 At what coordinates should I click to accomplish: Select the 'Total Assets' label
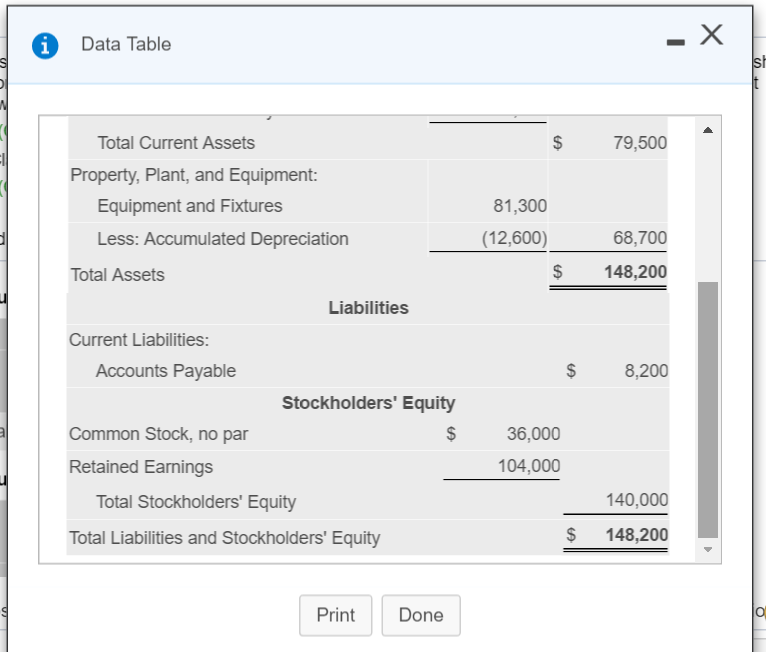click(118, 275)
